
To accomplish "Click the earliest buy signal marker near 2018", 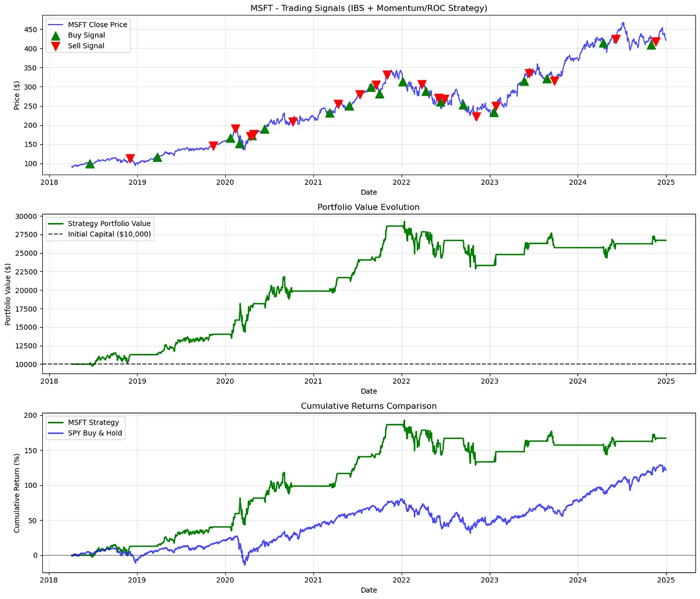I will coord(91,164).
